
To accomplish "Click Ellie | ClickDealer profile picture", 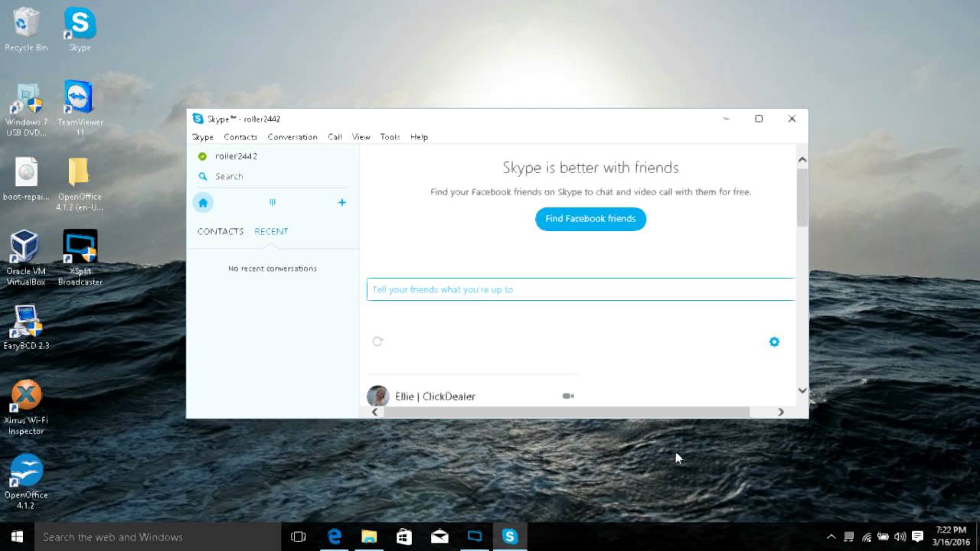I will click(377, 396).
